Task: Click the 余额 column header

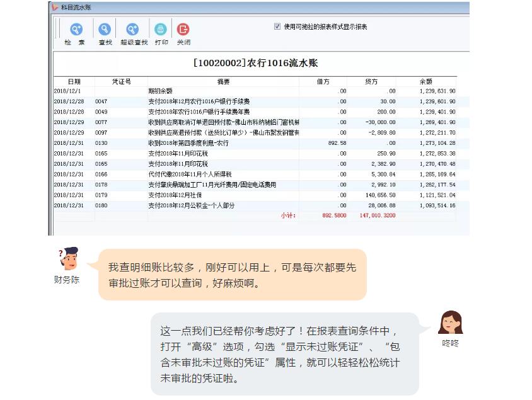Action: (425, 81)
